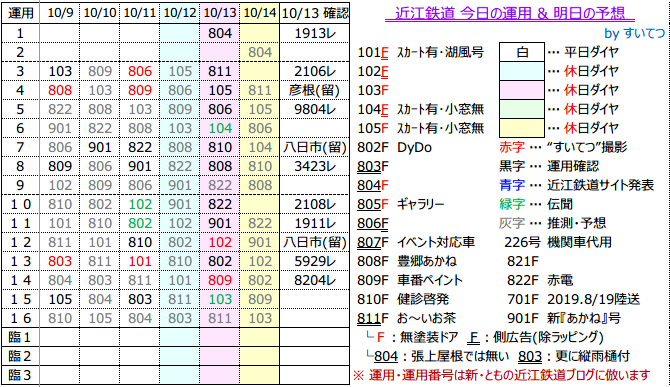Select the 9804レ confirmation cell
Image resolution: width=670 pixels, height=387 pixels.
coord(315,109)
